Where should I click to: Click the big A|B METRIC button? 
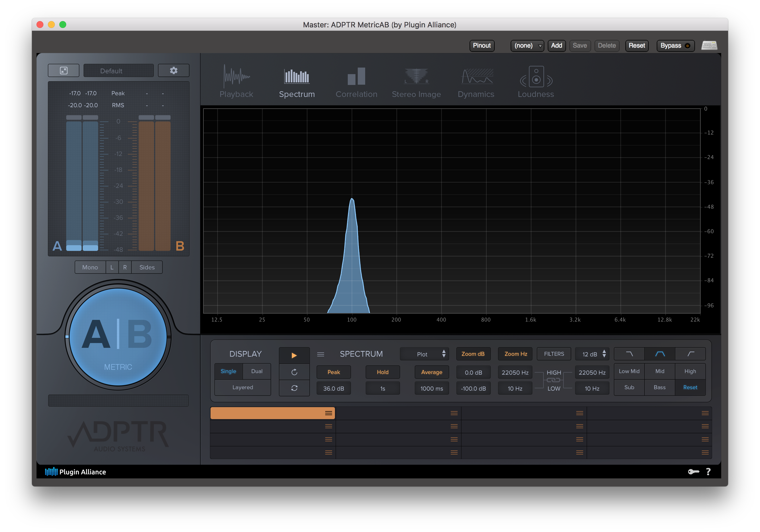tap(118, 337)
